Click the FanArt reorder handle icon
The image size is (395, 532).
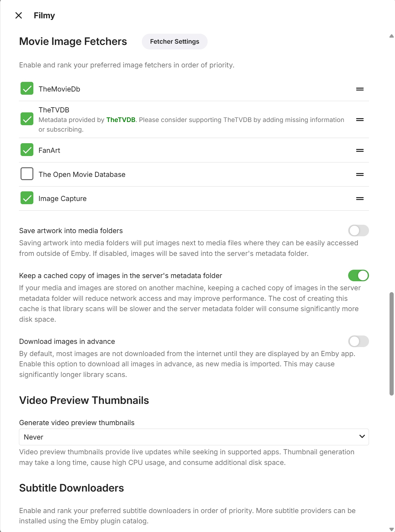[360, 150]
